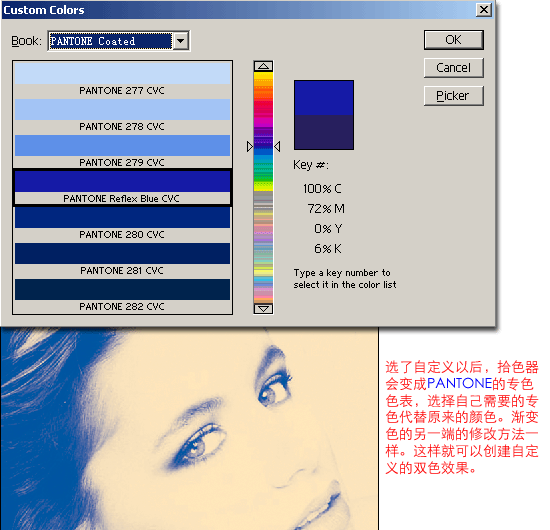Select PANTONE 277 CVC swatch

[122, 79]
